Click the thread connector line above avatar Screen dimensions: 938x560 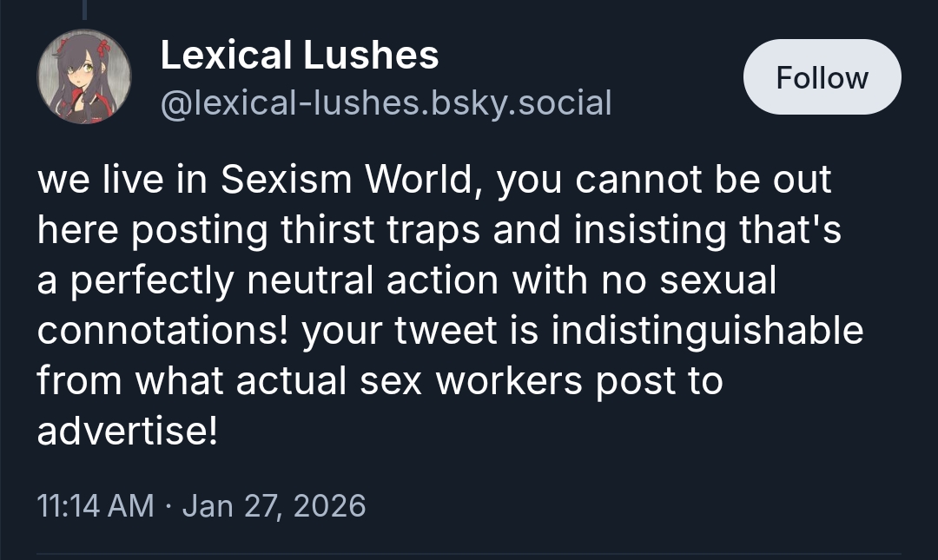pyautogui.click(x=84, y=9)
